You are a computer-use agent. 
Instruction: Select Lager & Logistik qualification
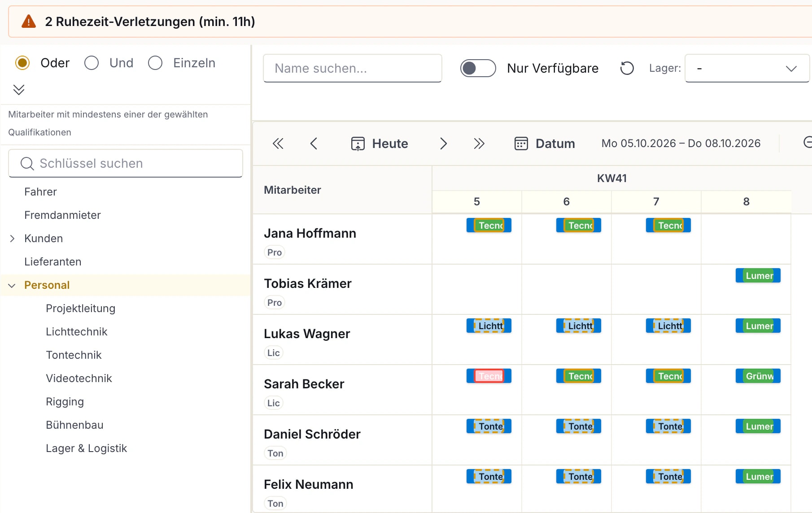point(87,448)
